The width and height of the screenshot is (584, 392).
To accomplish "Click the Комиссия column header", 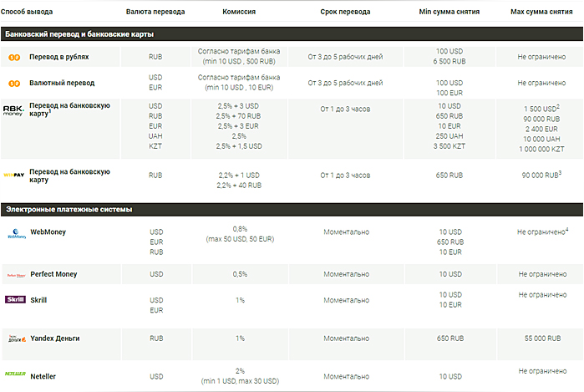I will click(x=239, y=13).
